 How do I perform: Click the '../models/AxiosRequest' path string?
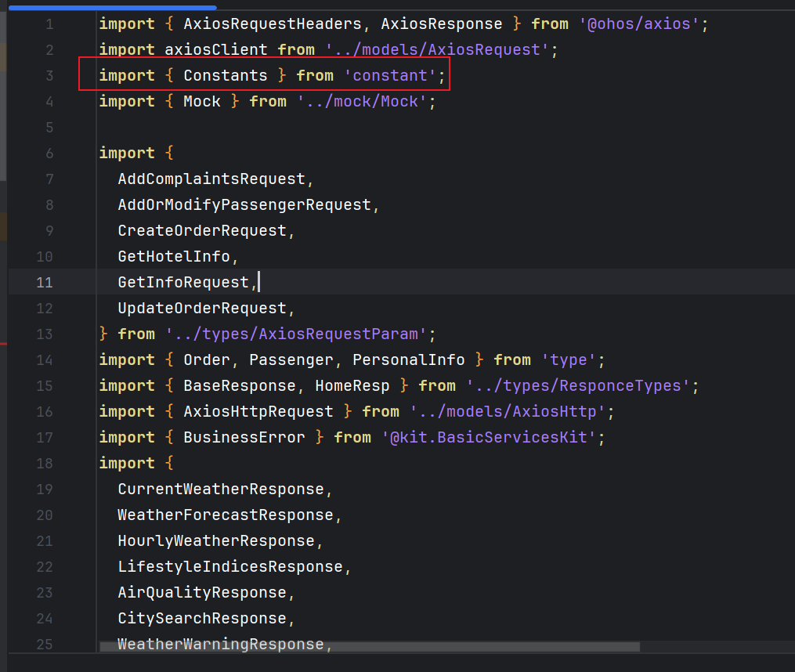tap(437, 50)
